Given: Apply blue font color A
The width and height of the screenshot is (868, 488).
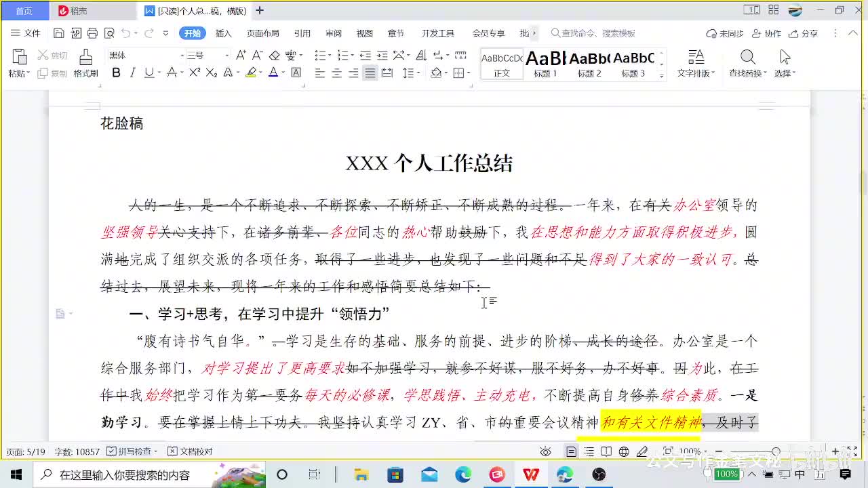Looking at the screenshot, I should tap(273, 73).
